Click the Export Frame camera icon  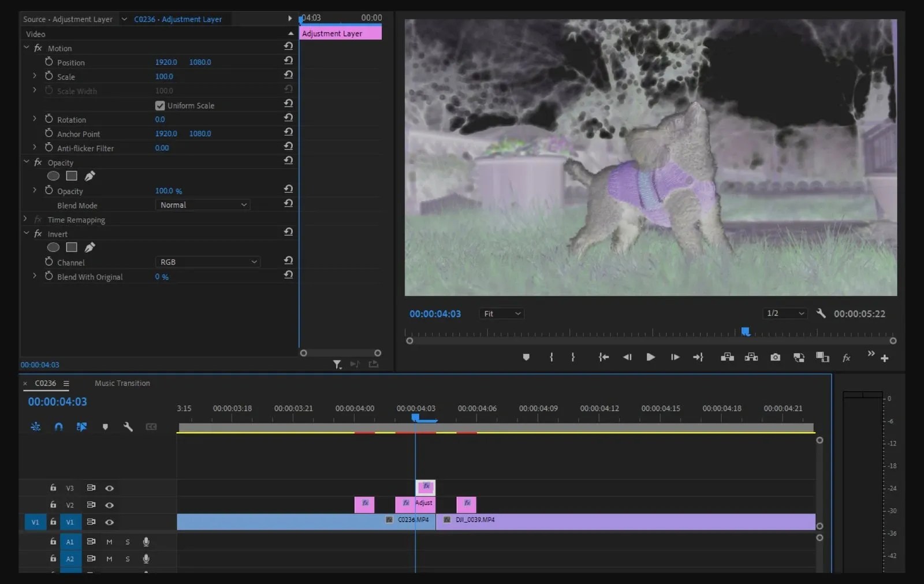tap(775, 357)
